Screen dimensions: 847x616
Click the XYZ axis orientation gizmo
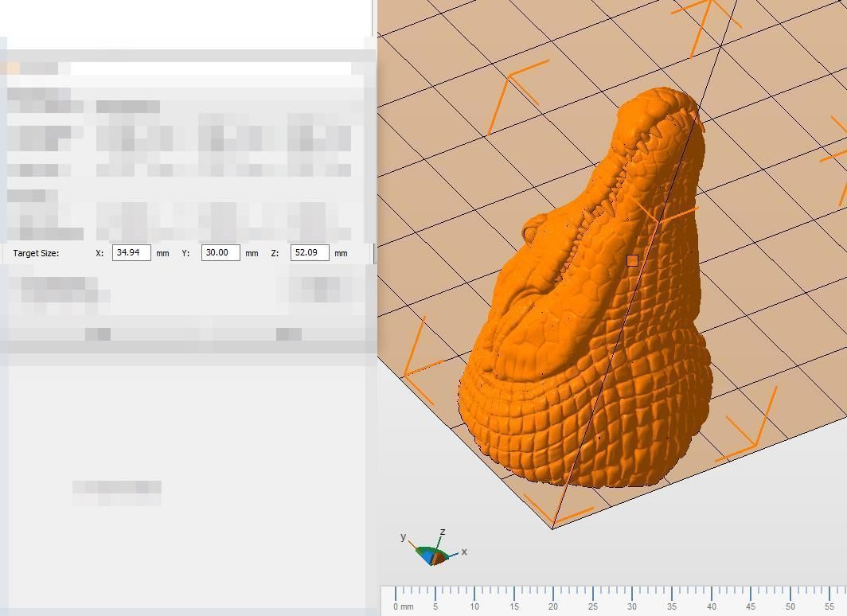[434, 548]
